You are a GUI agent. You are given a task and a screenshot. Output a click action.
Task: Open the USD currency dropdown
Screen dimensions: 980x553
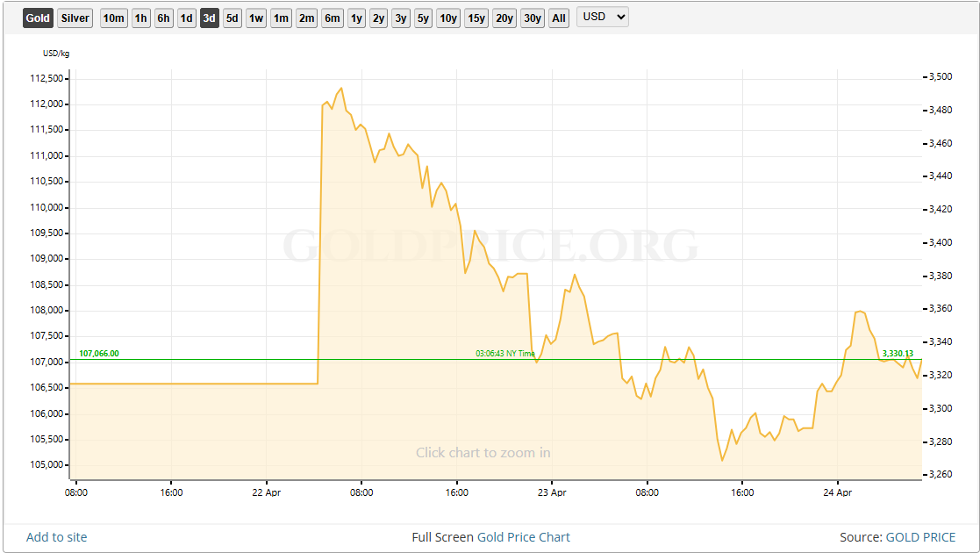tap(602, 17)
